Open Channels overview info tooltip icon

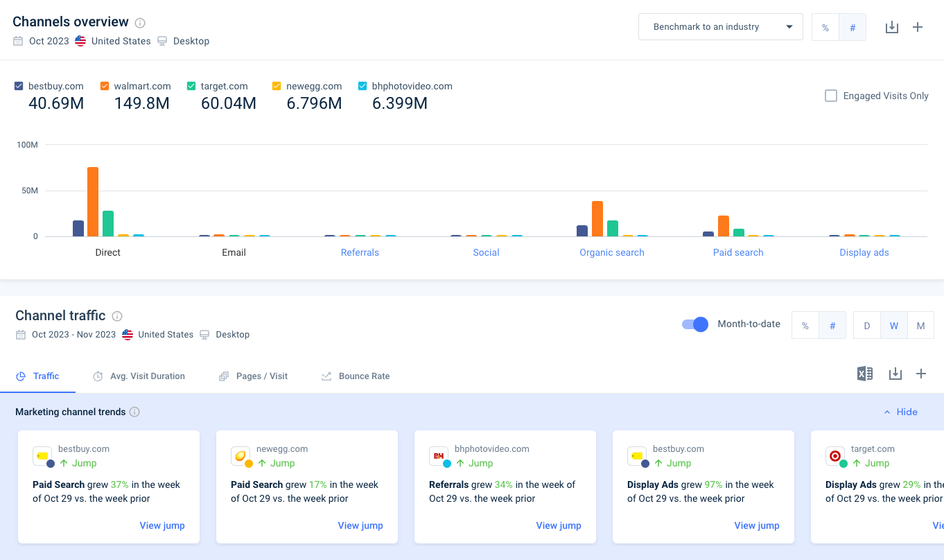[140, 23]
